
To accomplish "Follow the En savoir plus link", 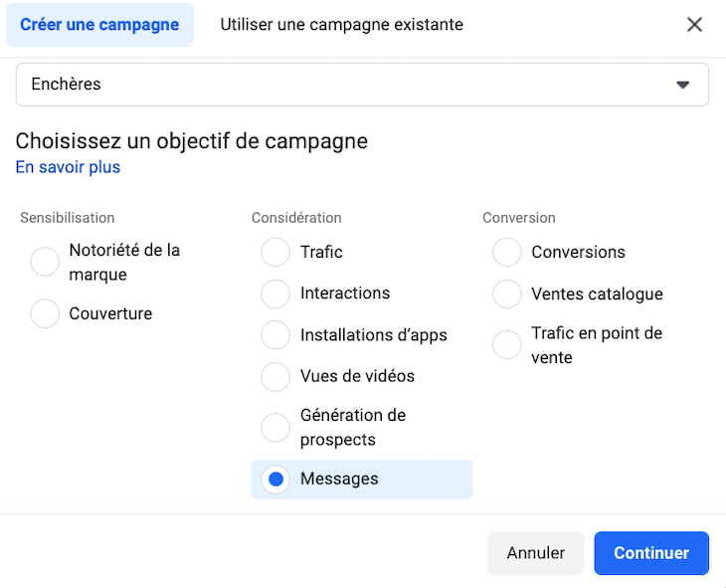I will 68,167.
